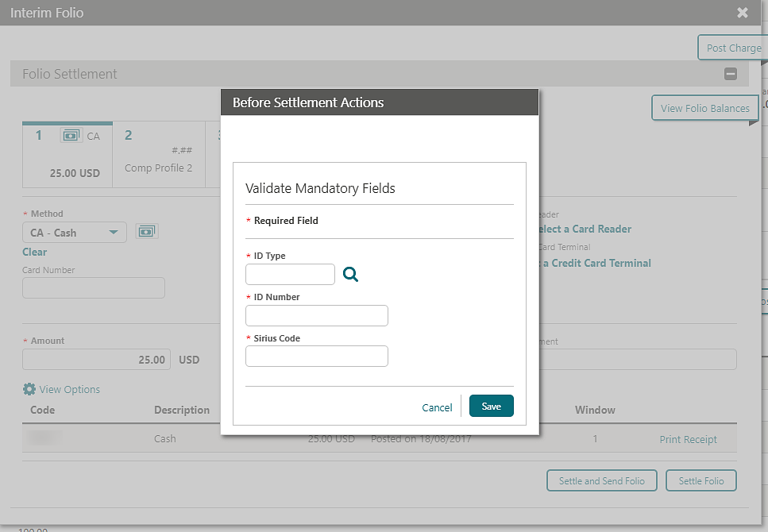Click the Settle Folio button
Viewport: 768px width, 532px height.
coord(701,480)
